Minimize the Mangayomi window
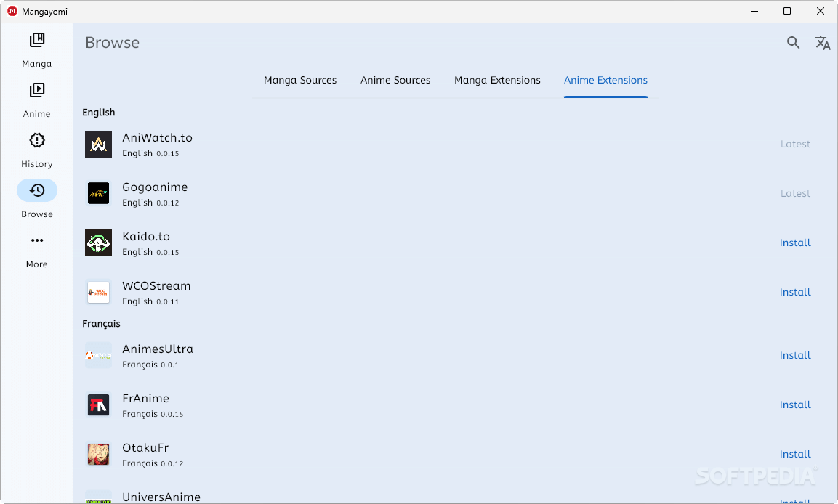 coord(754,11)
